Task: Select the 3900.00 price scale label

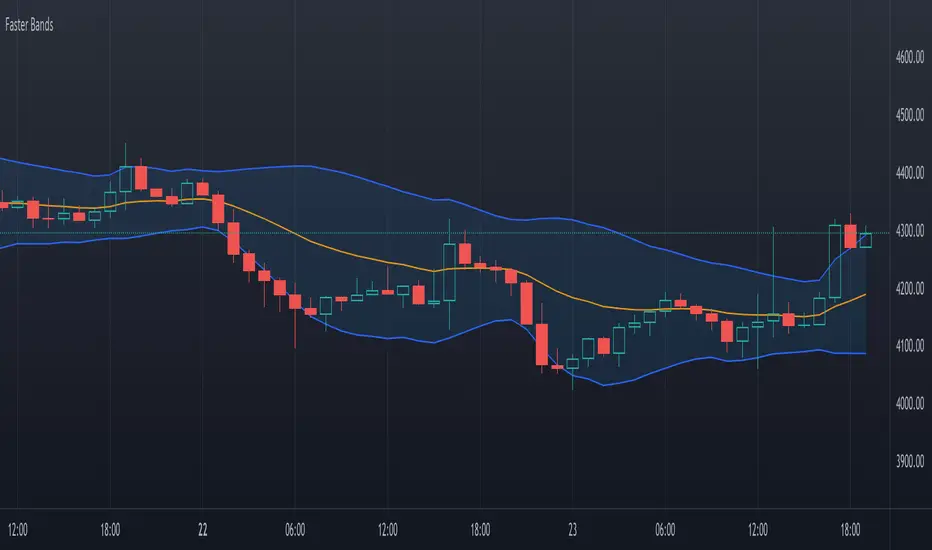Action: point(907,462)
